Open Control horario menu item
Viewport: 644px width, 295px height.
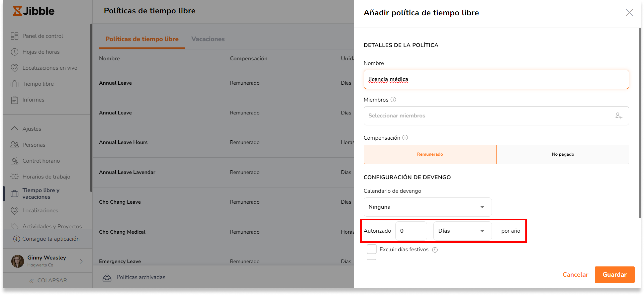(x=41, y=161)
